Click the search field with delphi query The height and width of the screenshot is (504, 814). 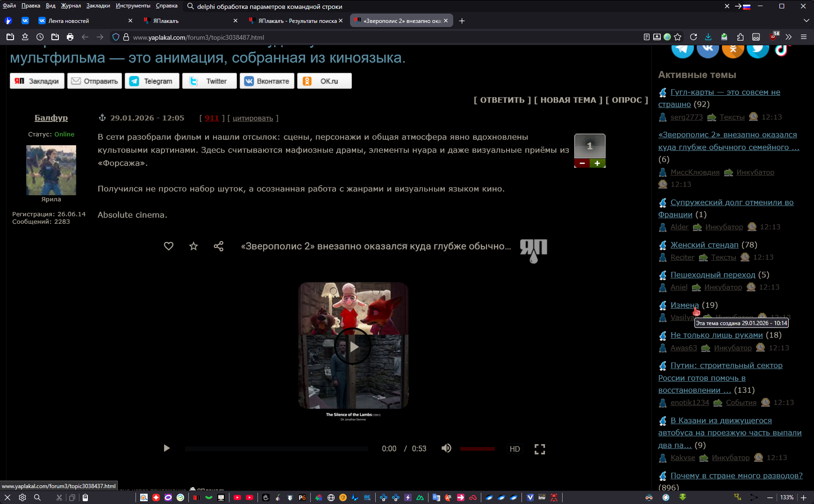click(453, 7)
